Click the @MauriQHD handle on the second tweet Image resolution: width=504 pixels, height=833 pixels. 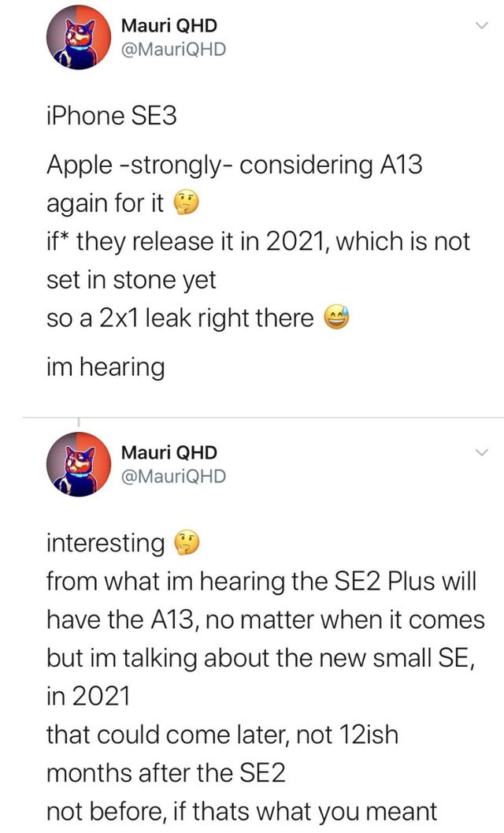[x=173, y=475]
